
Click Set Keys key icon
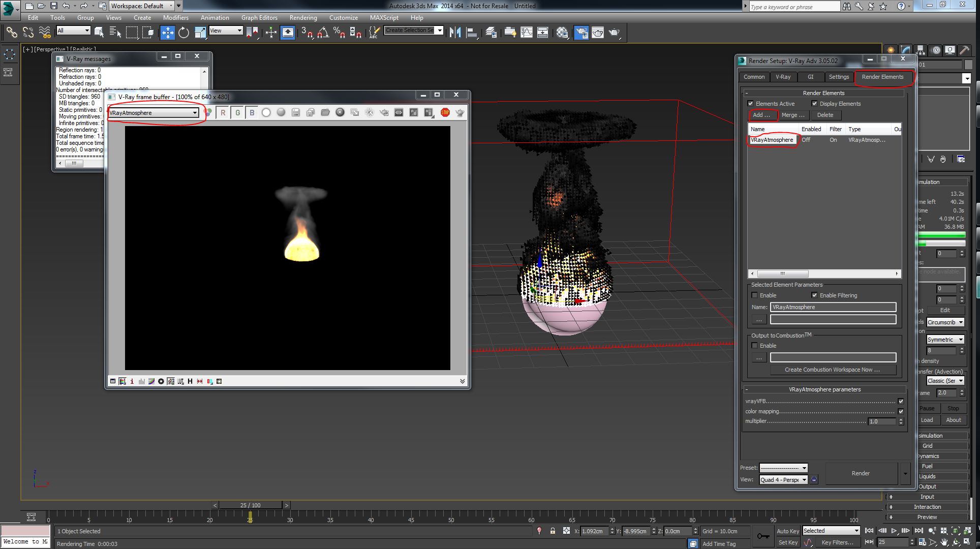[x=763, y=536]
